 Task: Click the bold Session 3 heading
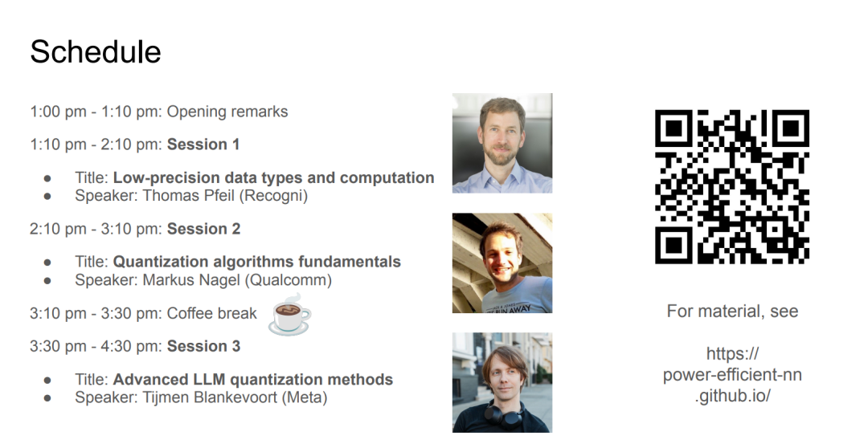(x=203, y=346)
